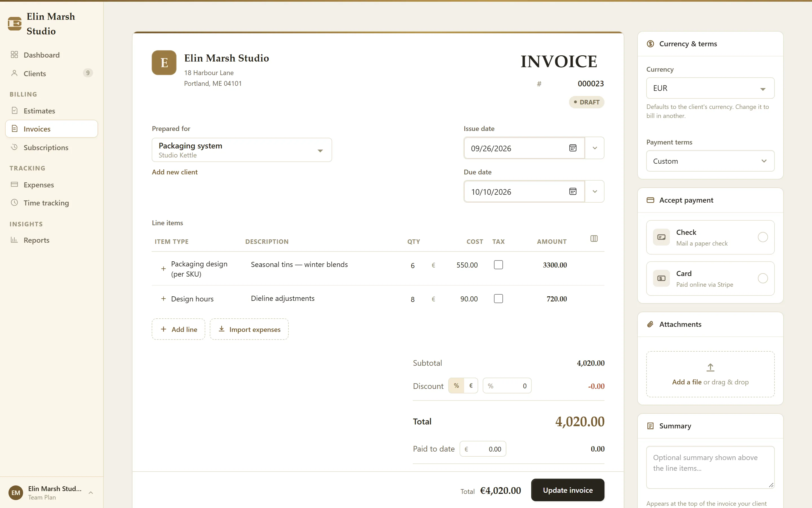Open the Due date calendar picker icon

pos(573,192)
